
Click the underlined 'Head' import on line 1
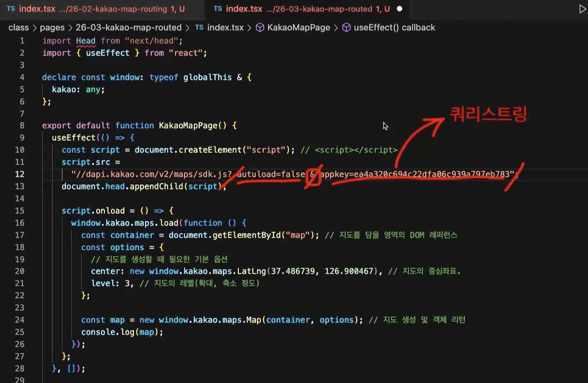[86, 41]
